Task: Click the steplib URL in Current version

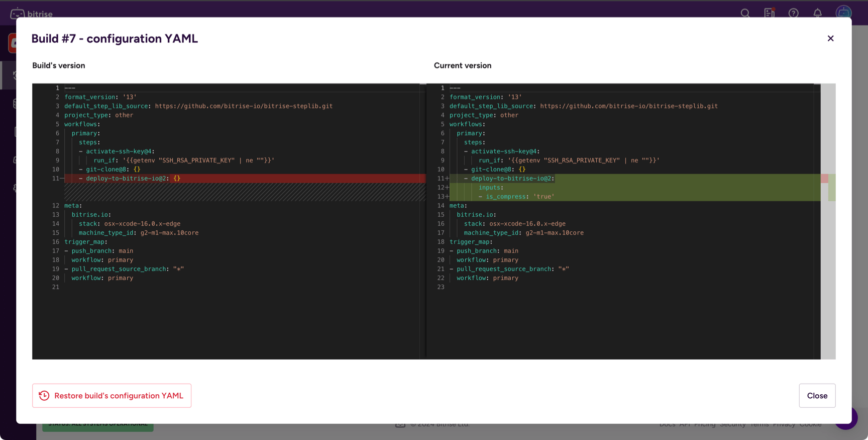Action: pos(629,106)
